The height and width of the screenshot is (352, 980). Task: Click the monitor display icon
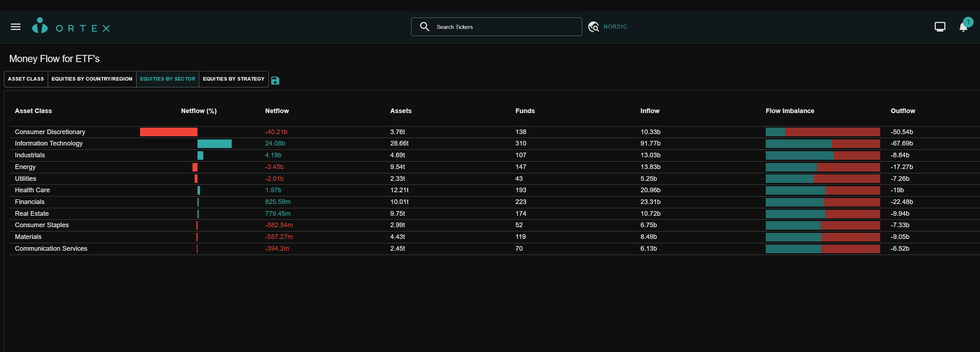(x=939, y=27)
